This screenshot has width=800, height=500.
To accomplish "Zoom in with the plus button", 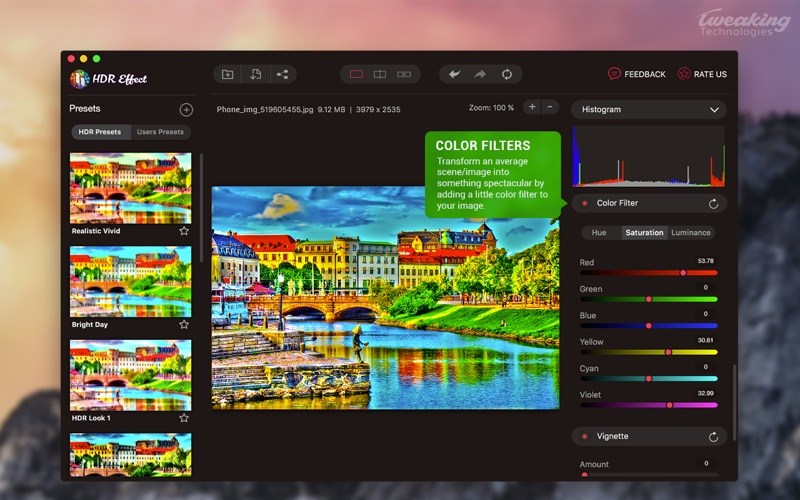I will tap(532, 107).
